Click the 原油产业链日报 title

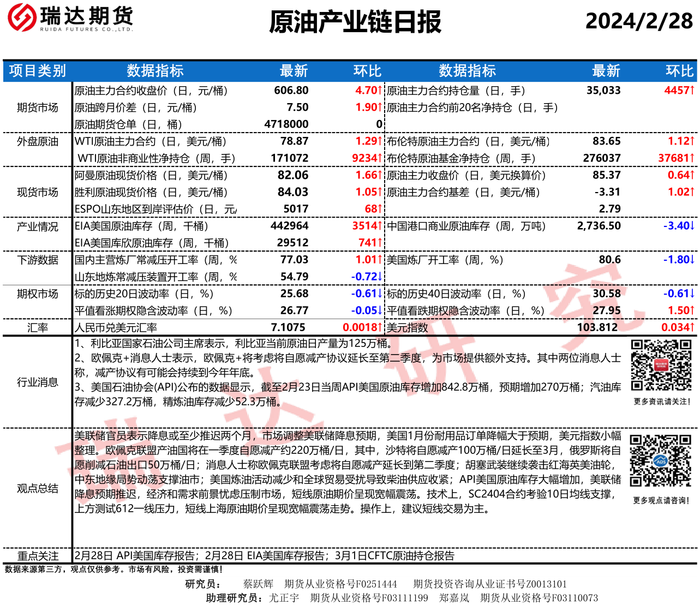pos(355,22)
